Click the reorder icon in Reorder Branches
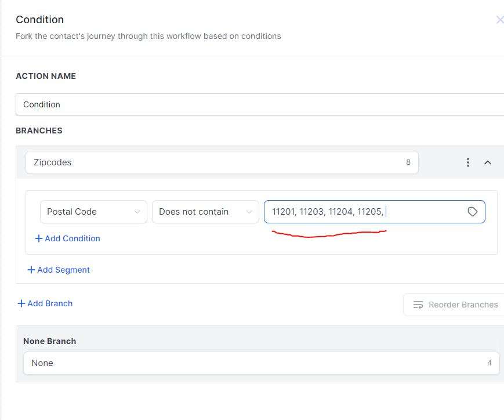504x420 pixels. coord(418,305)
